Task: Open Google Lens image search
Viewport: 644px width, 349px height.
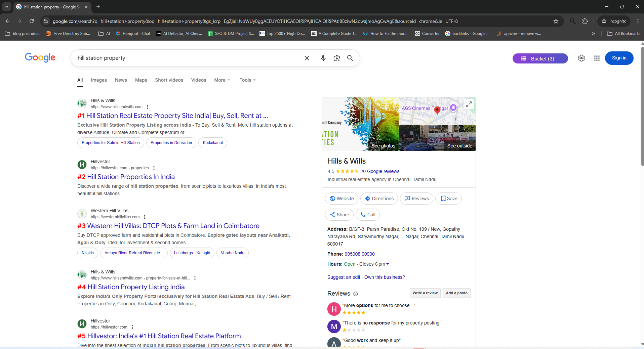Action: click(336, 58)
